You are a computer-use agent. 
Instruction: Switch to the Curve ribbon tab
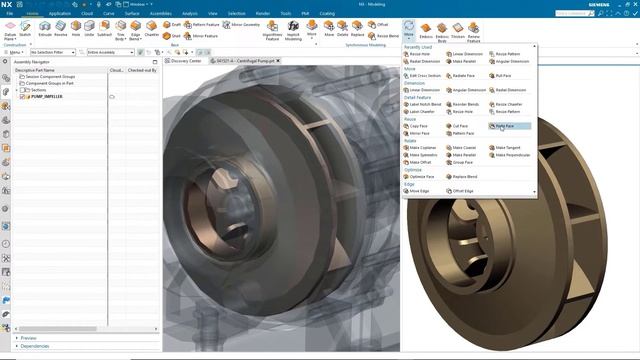(109, 13)
